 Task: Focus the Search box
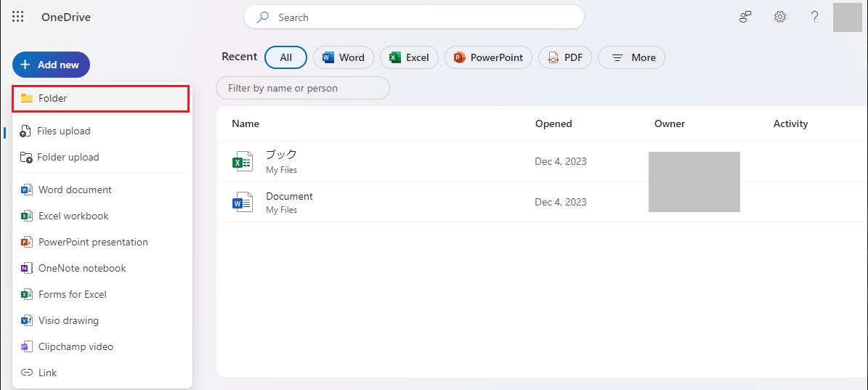click(414, 17)
